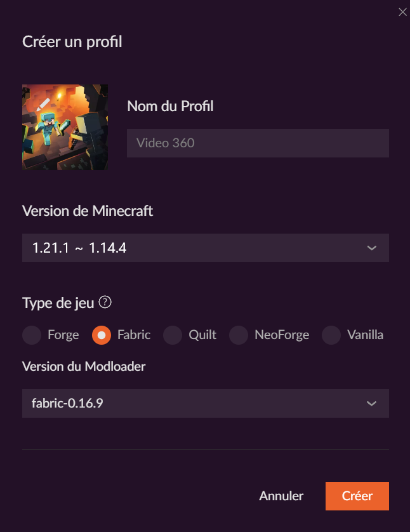Click the orange Créer button
The image size is (410, 532).
coord(357,496)
